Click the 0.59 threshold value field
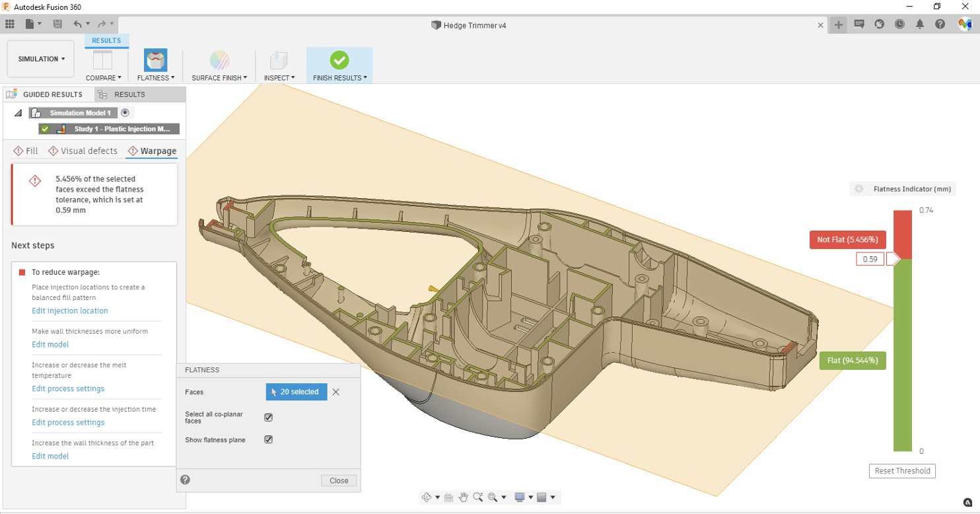980x514 pixels. [x=870, y=259]
